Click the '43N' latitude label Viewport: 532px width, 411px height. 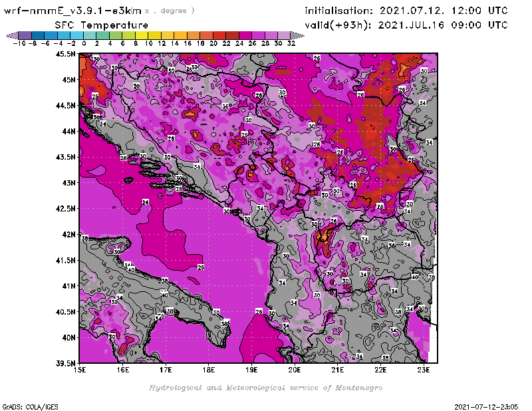pyautogui.click(x=68, y=183)
